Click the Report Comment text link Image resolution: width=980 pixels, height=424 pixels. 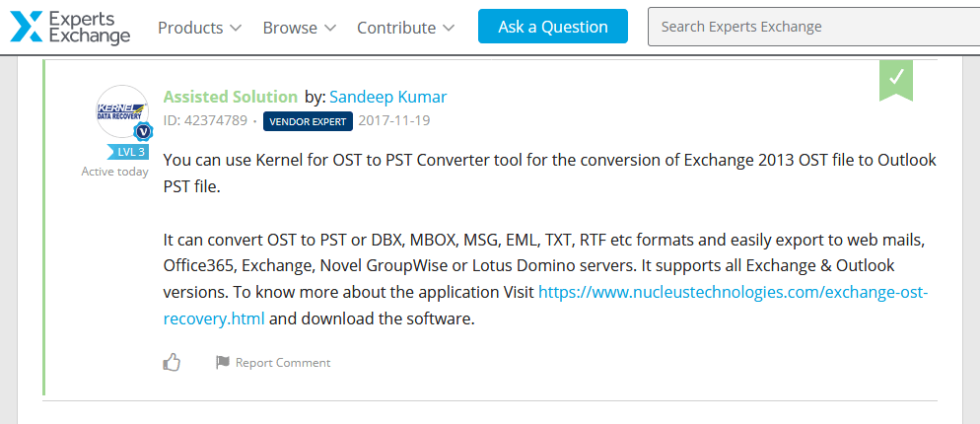pos(283,363)
